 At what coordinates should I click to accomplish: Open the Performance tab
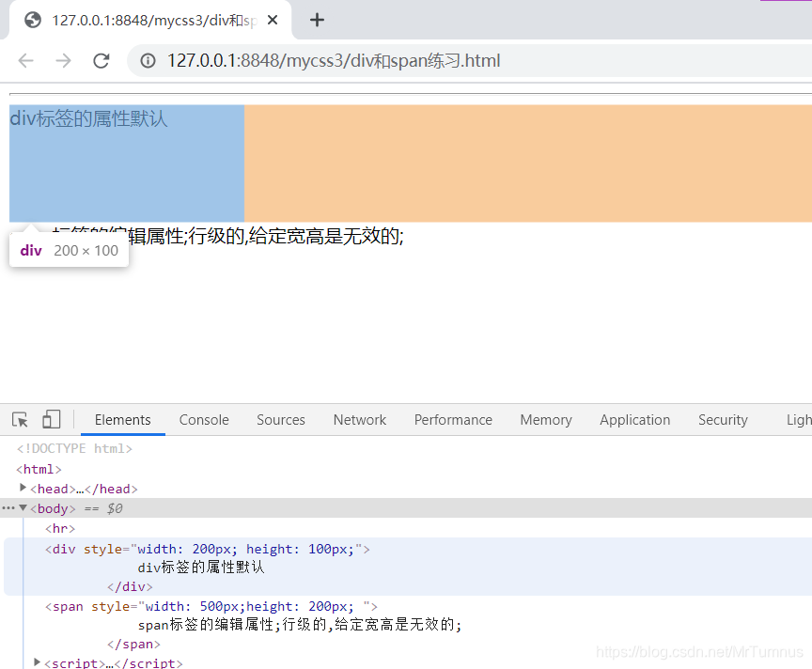click(x=453, y=420)
